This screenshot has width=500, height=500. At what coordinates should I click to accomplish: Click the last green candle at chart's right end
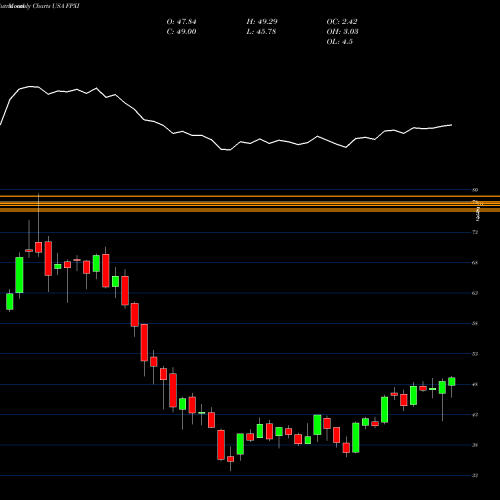click(x=452, y=382)
